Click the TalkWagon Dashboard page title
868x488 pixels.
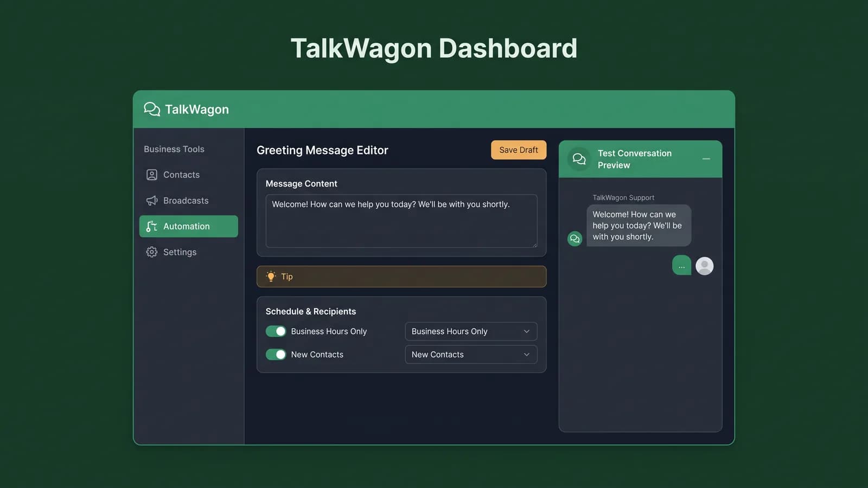pos(434,48)
